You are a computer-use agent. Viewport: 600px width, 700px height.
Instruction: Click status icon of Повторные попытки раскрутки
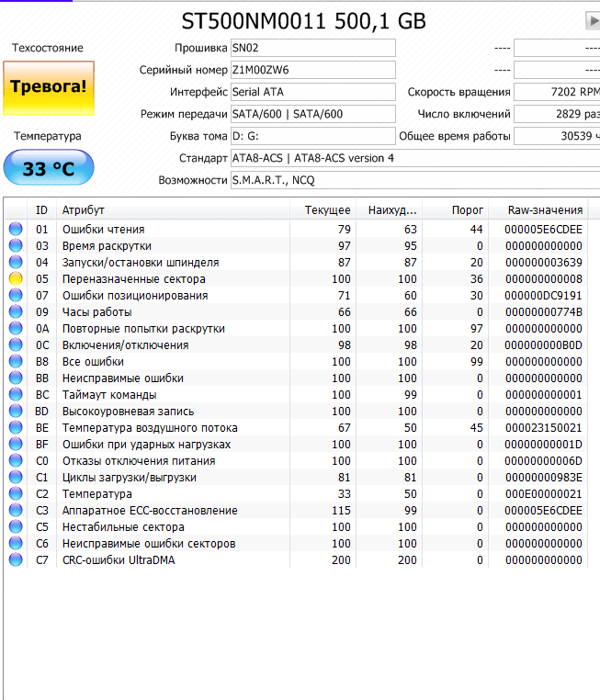click(16, 328)
